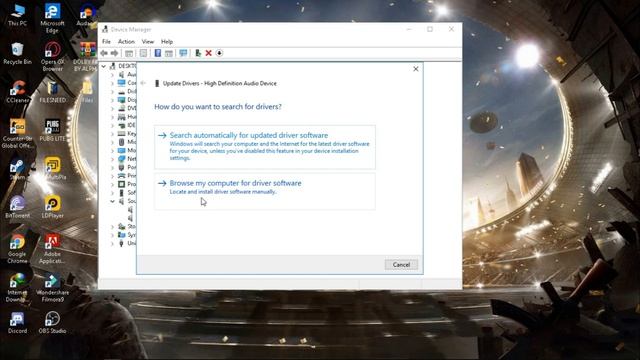Select the Processors tree item icon
This screenshot has height=360, width=640.
[121, 184]
